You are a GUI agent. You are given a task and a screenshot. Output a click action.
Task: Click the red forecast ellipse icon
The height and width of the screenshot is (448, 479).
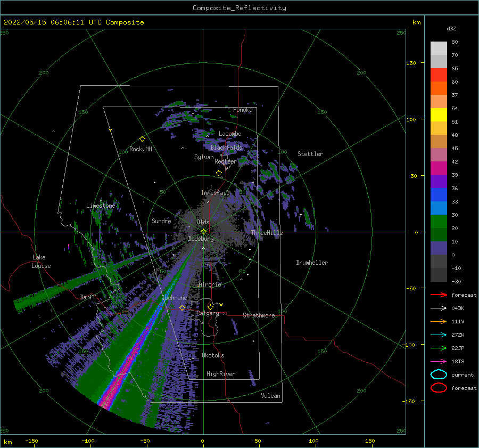click(439, 388)
